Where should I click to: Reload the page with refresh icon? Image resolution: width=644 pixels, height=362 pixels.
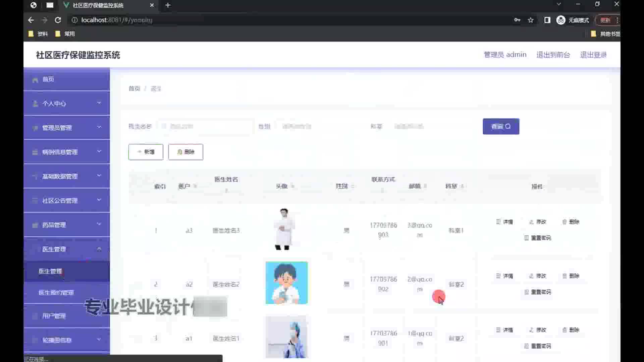pyautogui.click(x=58, y=20)
